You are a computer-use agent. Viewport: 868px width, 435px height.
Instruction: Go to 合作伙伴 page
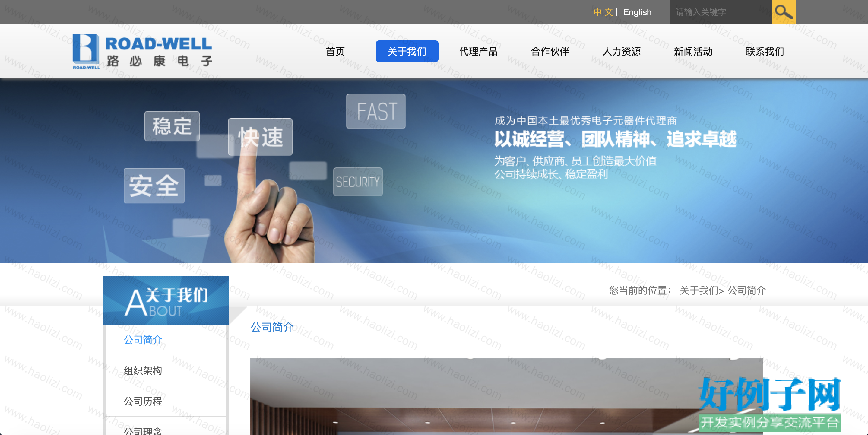click(x=550, y=51)
